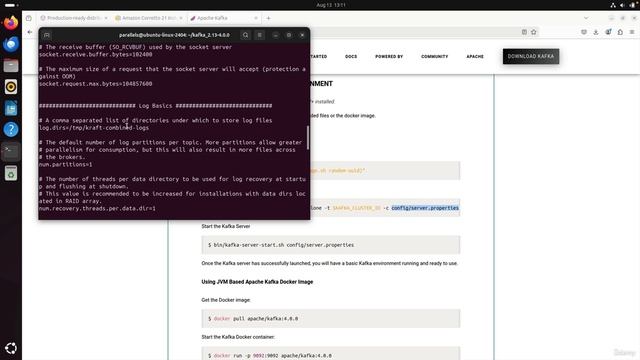Screen dimensions: 640x360
Task: Open LibreOffice Writer from the dock
Action: 11,108
